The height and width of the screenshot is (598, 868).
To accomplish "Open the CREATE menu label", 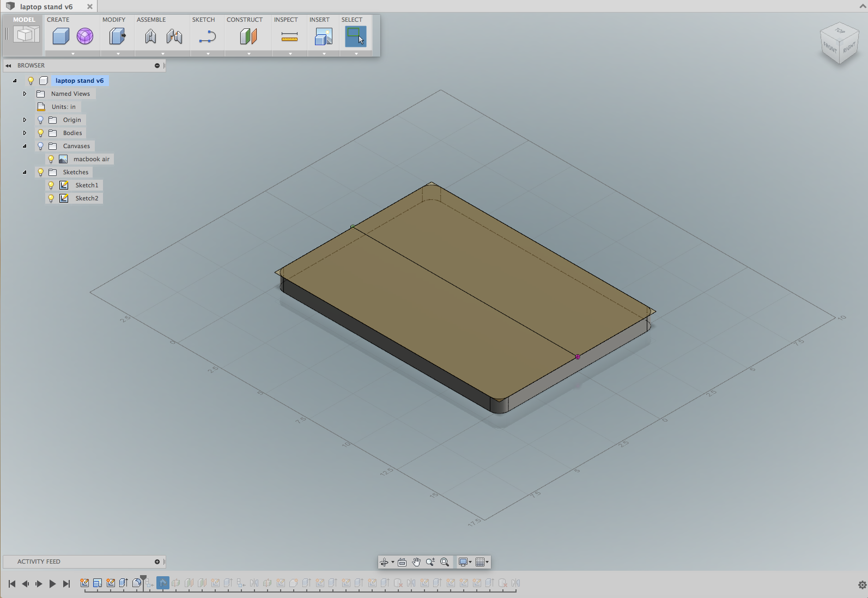I will click(x=58, y=20).
